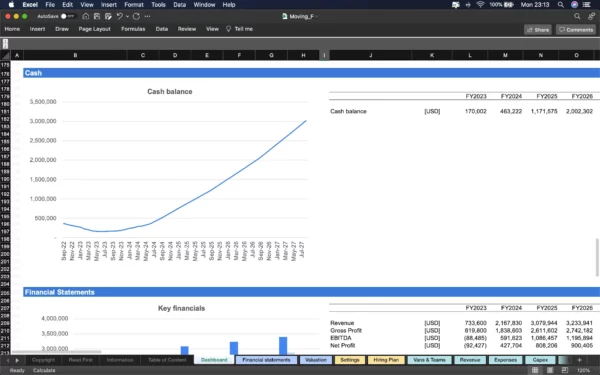
Task: Click the Tell me lightbulb search
Action: click(240, 29)
